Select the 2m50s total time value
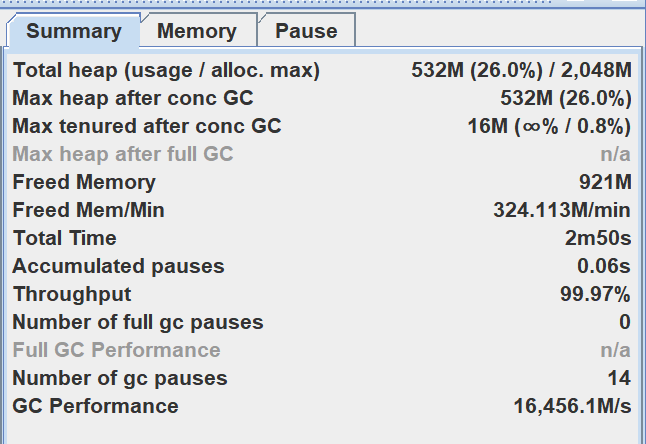This screenshot has height=444, width=646. click(x=598, y=239)
